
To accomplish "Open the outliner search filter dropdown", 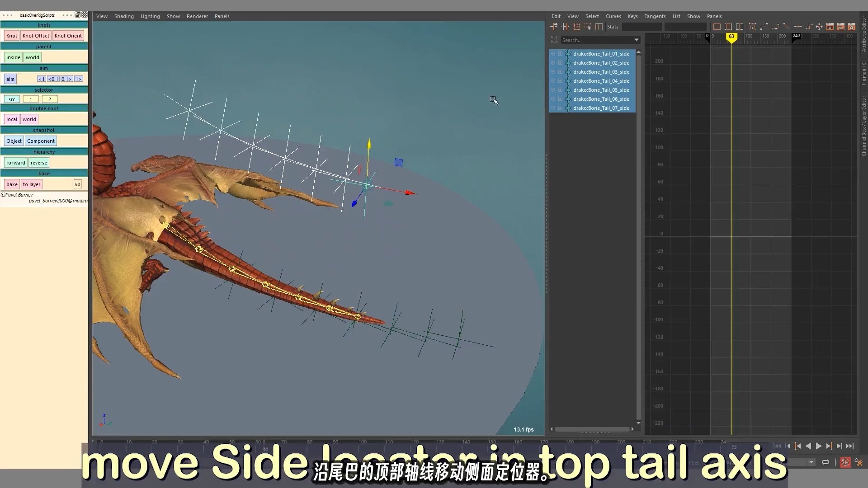I will [x=637, y=40].
